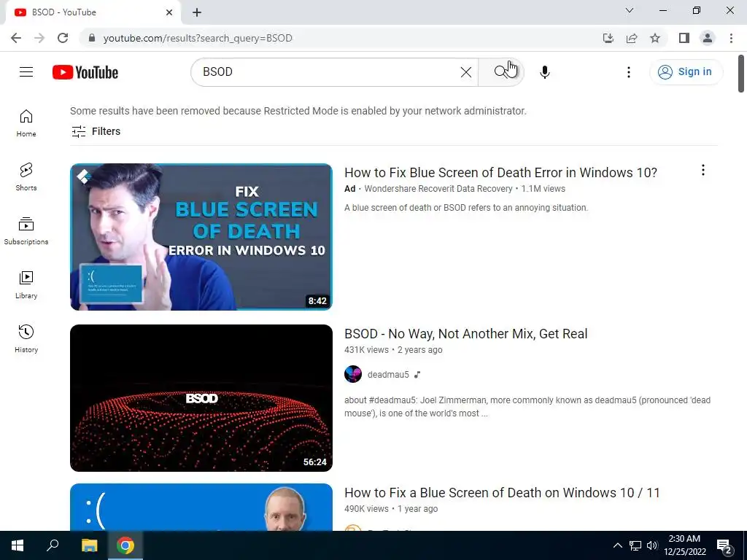This screenshot has width=747, height=560.
Task: Clear the search box with the X icon
Action: tap(466, 72)
